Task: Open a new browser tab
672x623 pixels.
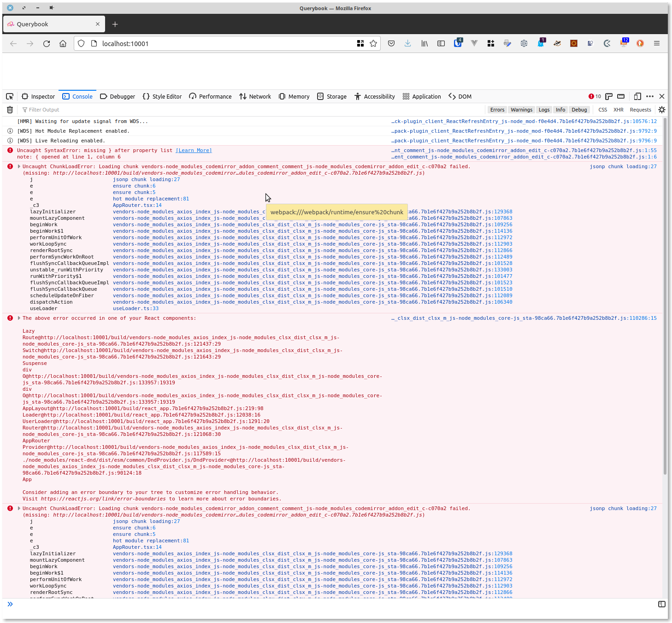Action: point(115,24)
